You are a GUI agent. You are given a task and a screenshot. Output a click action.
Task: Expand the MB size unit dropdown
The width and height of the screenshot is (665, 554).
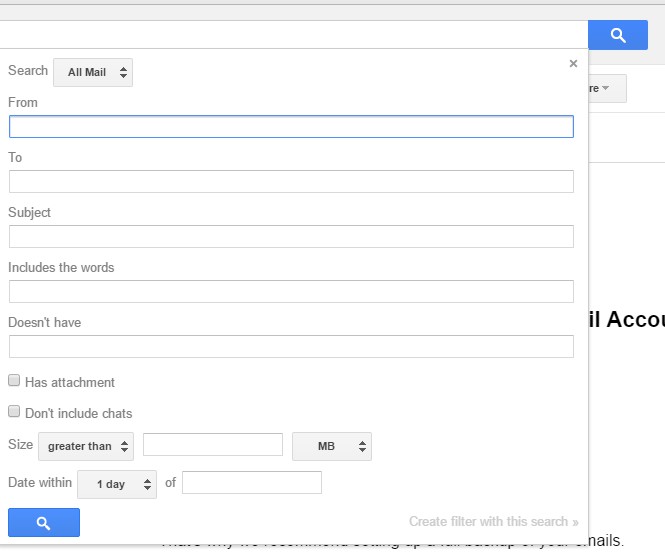pos(331,446)
